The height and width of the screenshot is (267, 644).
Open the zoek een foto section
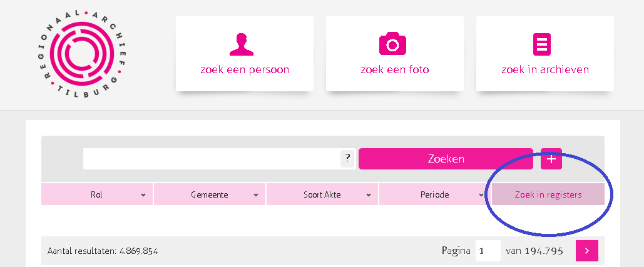pos(395,54)
